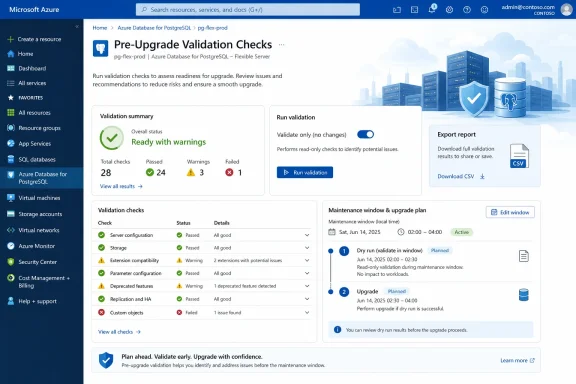Open the feedback smiley icon
The height and width of the screenshot is (384, 576).
[485, 10]
